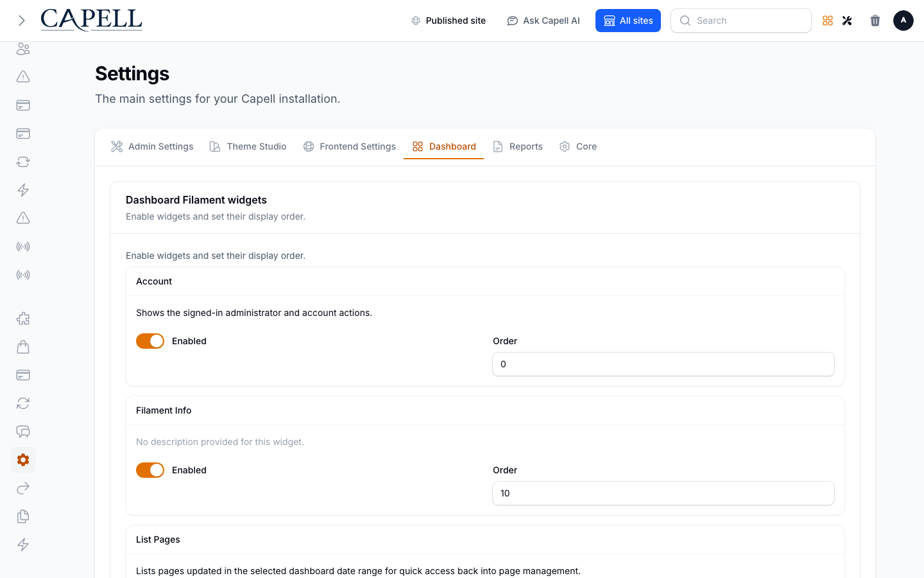The image size is (924, 578).
Task: Open the puzzle piece icon in the sidebar
Action: tap(23, 319)
